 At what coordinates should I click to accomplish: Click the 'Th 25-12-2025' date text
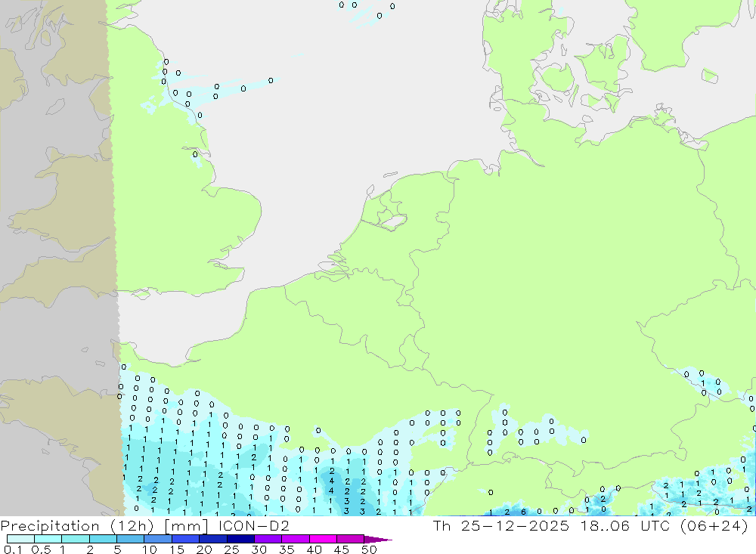tap(500, 525)
